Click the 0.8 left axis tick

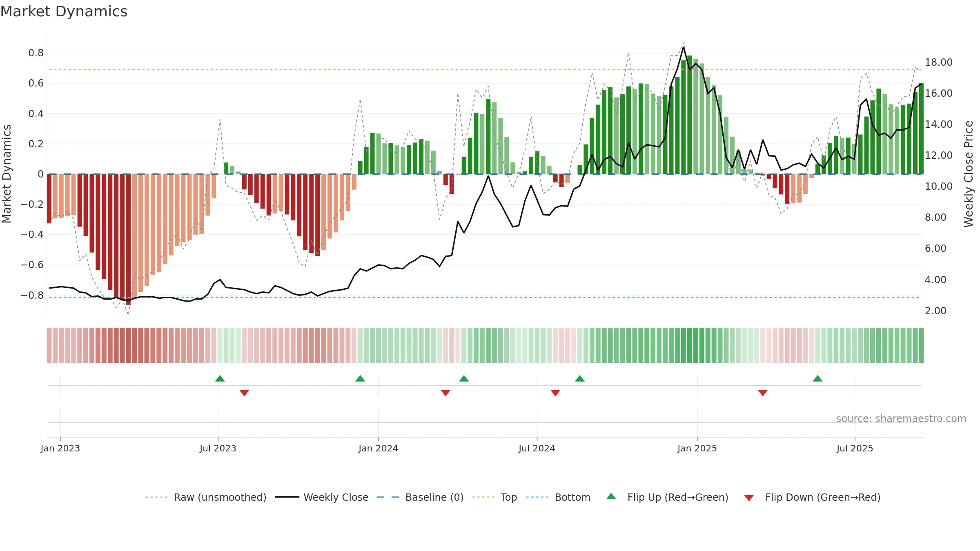coord(36,53)
